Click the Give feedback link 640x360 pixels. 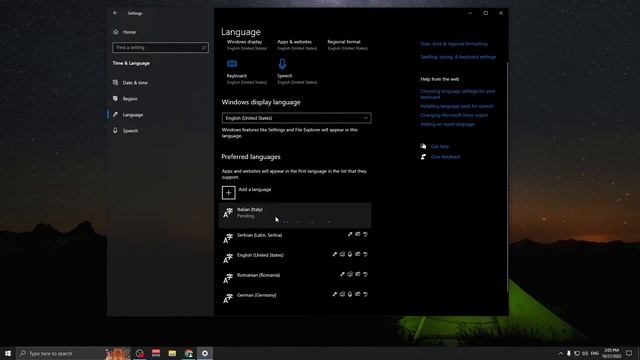click(445, 157)
